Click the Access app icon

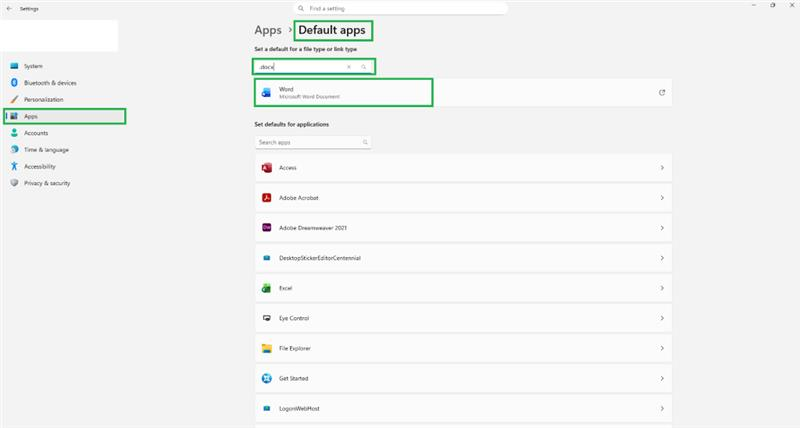point(266,168)
